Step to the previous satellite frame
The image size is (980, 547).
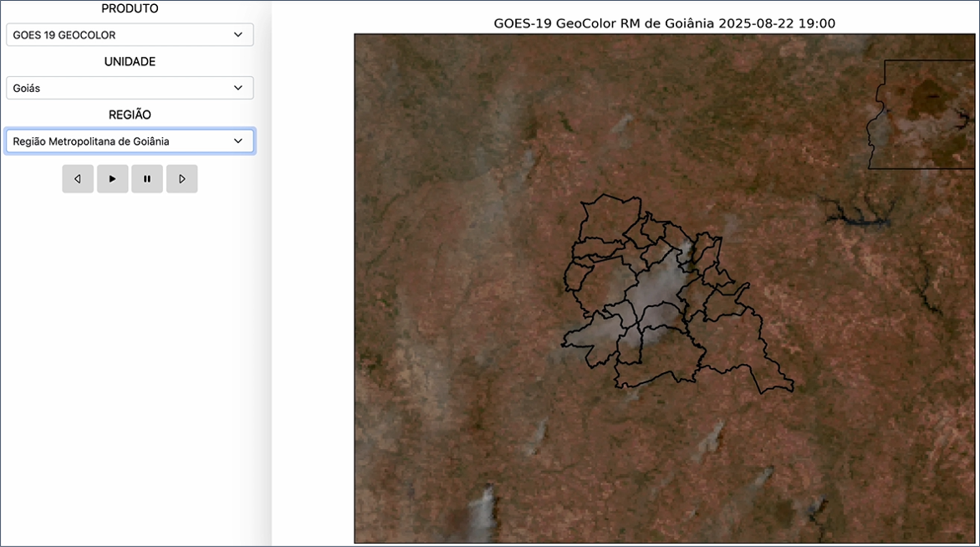click(78, 179)
